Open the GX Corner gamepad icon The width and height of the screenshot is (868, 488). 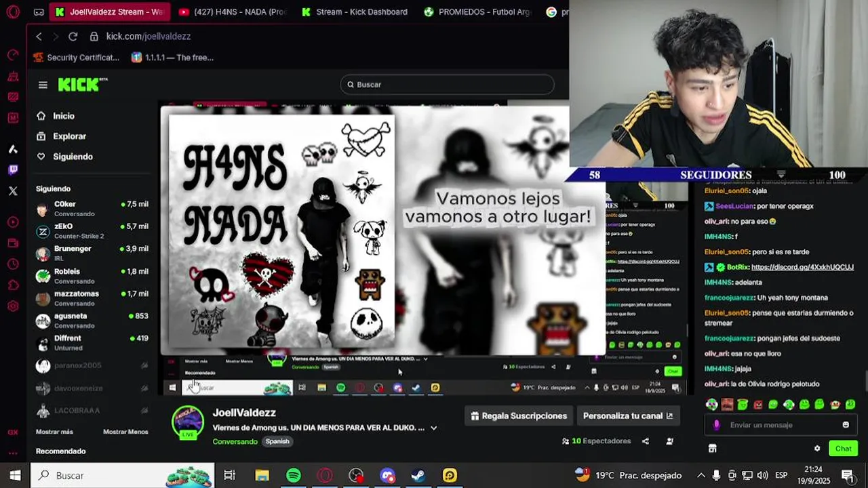[39, 12]
